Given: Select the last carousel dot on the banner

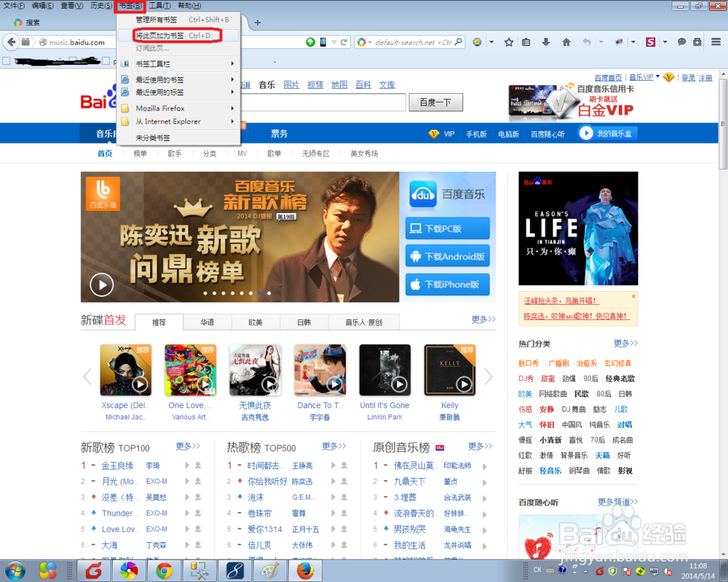Looking at the screenshot, I should [269, 293].
